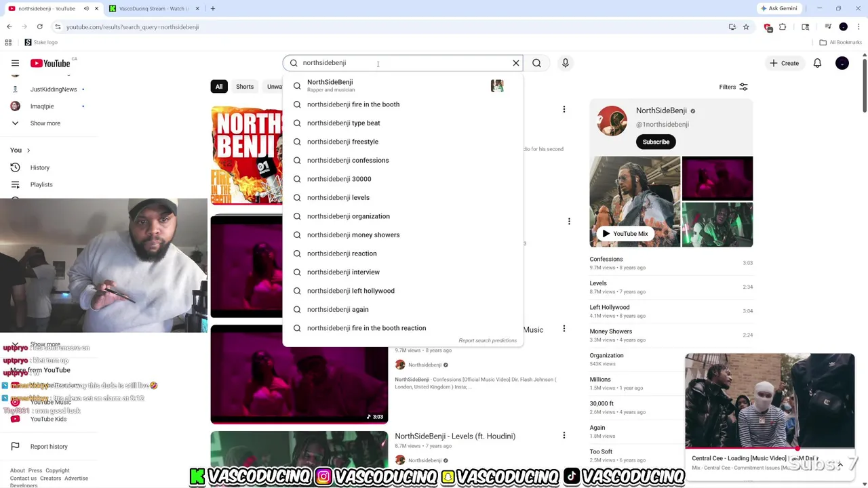Open Report history in the sidebar
This screenshot has height=488, width=868.
49,447
